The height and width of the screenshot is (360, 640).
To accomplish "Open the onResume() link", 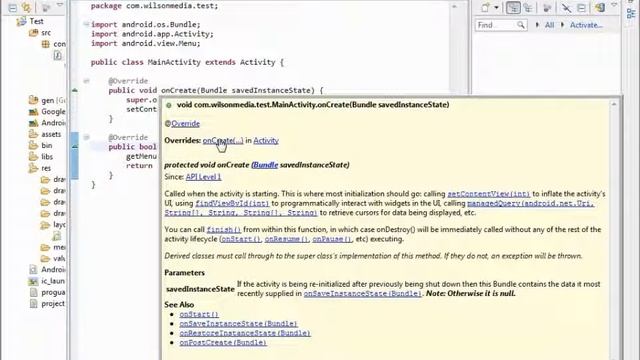I will click(x=287, y=239).
